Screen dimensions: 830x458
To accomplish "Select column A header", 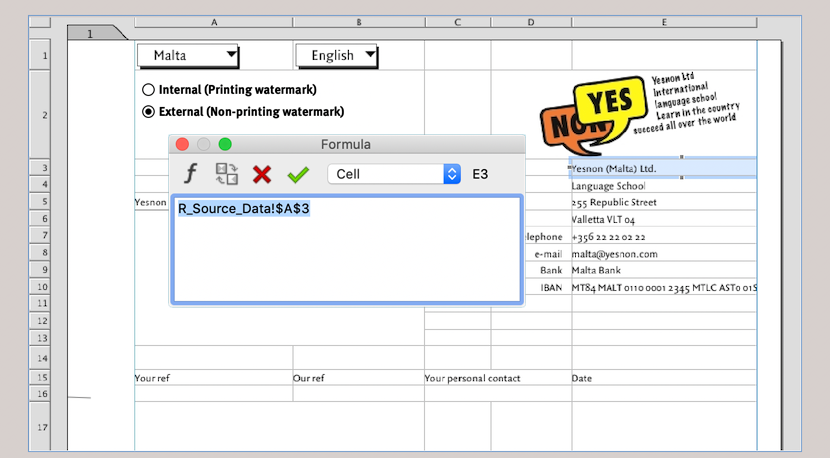I will click(x=214, y=21).
